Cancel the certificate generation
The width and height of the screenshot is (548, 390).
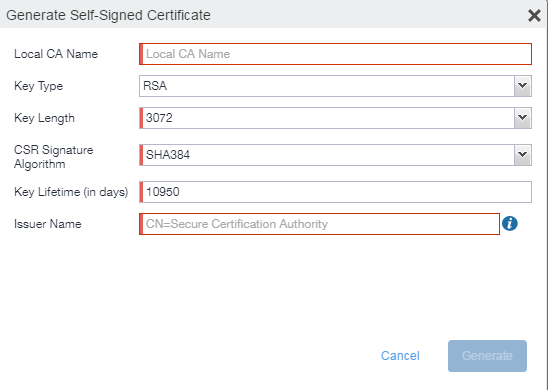(x=400, y=356)
